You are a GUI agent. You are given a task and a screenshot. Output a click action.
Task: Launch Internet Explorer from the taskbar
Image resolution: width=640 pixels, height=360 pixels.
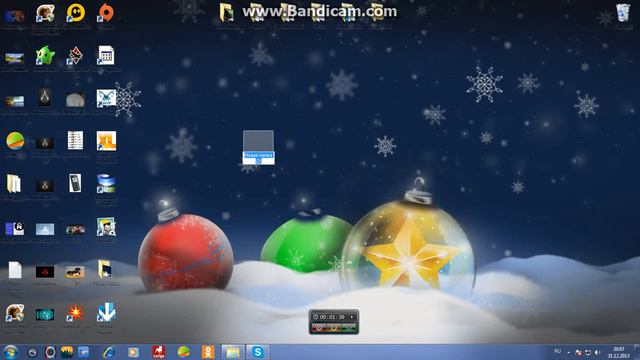(109, 352)
